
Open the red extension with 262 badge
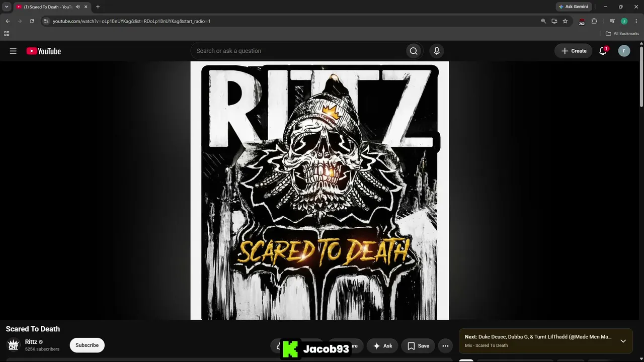pos(582,21)
